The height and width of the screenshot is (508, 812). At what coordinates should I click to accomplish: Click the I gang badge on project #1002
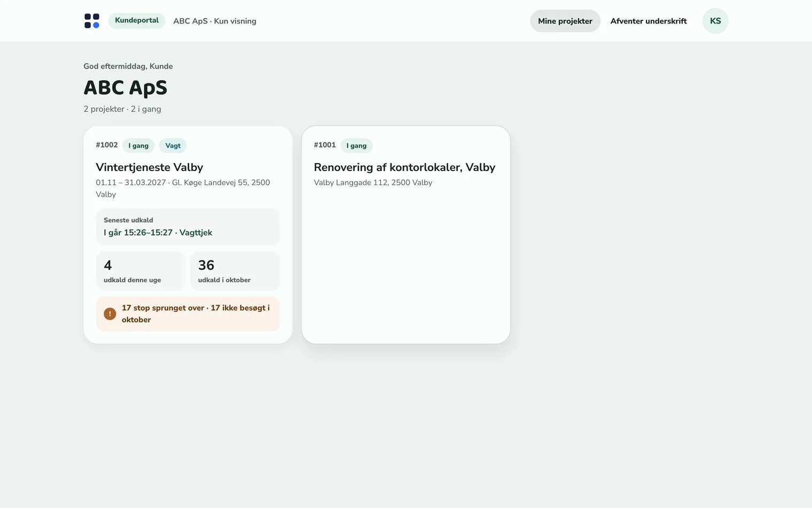click(x=138, y=145)
